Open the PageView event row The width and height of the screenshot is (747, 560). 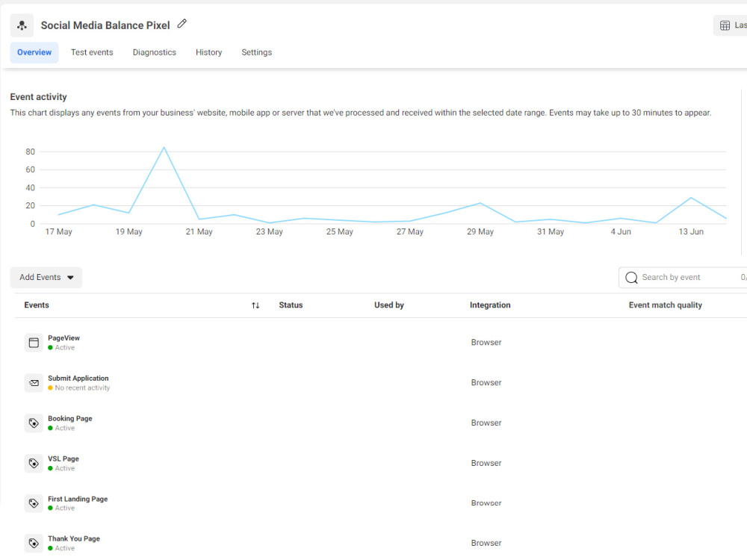point(381,343)
